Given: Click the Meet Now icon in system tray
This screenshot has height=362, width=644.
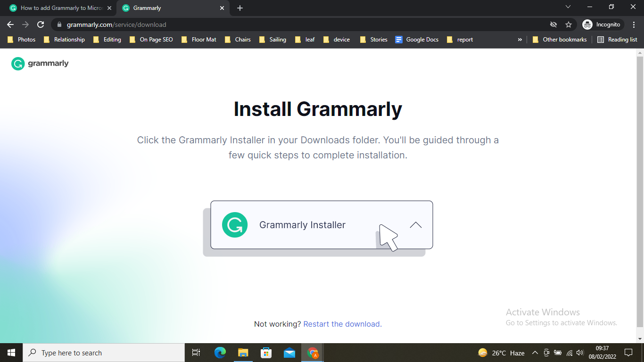Looking at the screenshot, I should 546,353.
